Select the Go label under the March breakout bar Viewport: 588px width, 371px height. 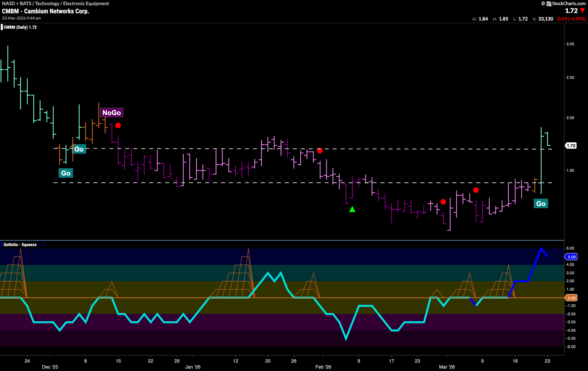click(x=541, y=204)
